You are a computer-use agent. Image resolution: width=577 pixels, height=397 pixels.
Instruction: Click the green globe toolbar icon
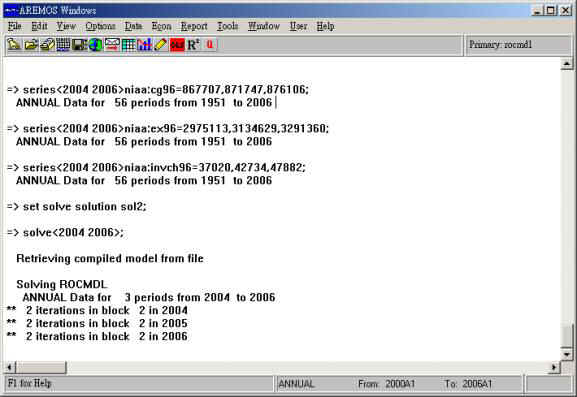(x=96, y=45)
